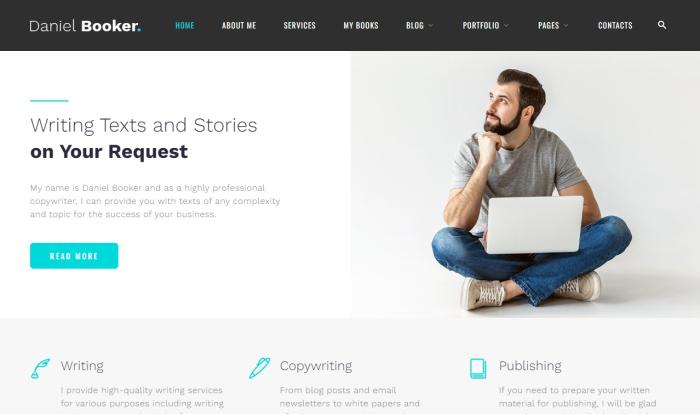Click the Writing quill icon

(x=40, y=368)
